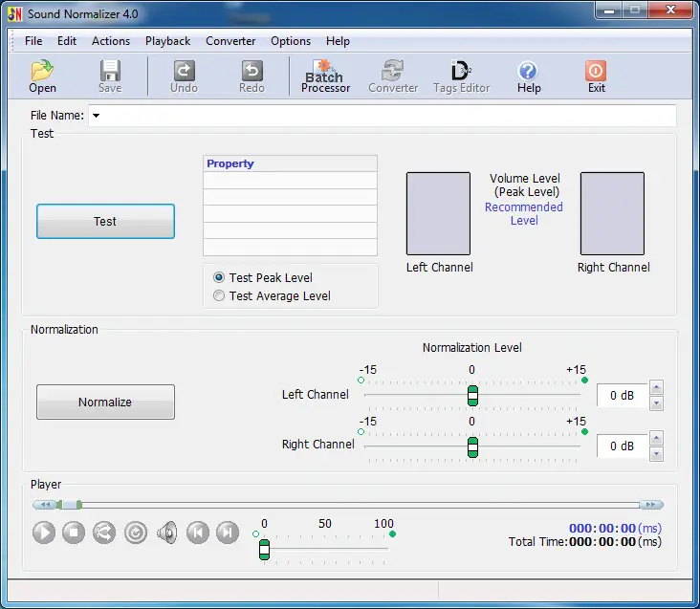Click the Right Channel 0 dB value field
The image size is (700, 609).
point(623,446)
